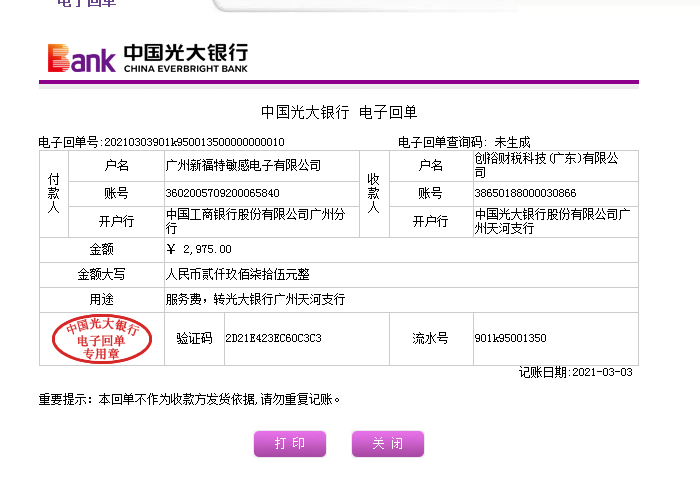Click the 重要提示 notice text
Image resolution: width=700 pixels, height=497 pixels.
[190, 399]
